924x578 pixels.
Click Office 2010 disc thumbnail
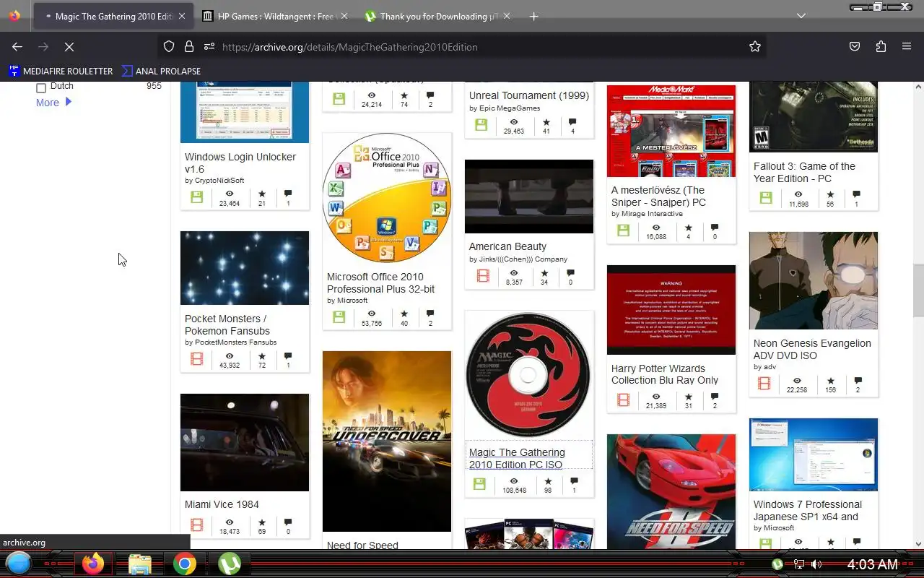pos(387,198)
